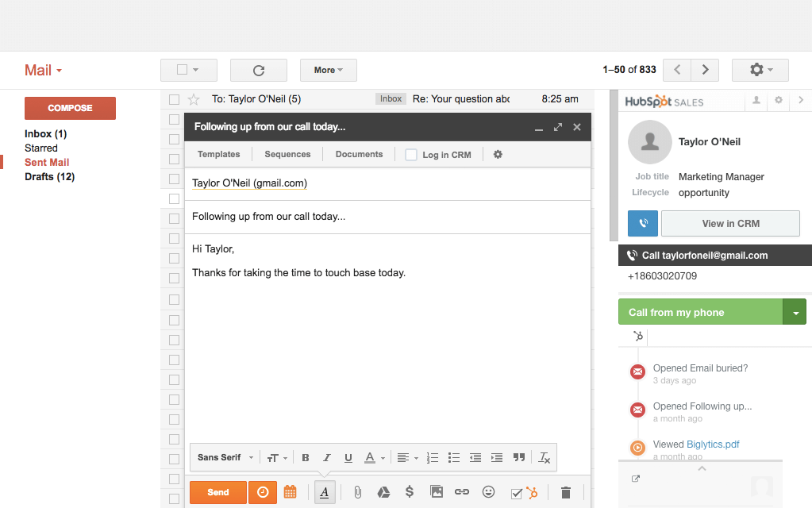
Task: Check the box beside the Taylor O'Neil email
Action: [x=174, y=99]
